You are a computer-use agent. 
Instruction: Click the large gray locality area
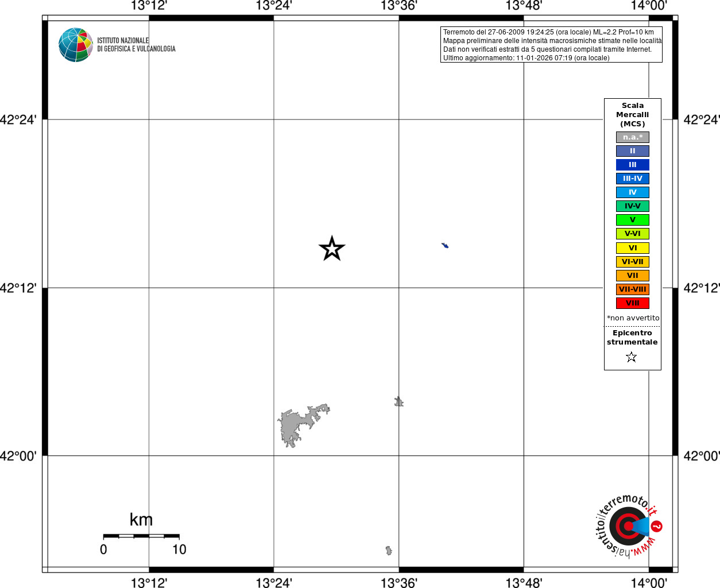[303, 425]
